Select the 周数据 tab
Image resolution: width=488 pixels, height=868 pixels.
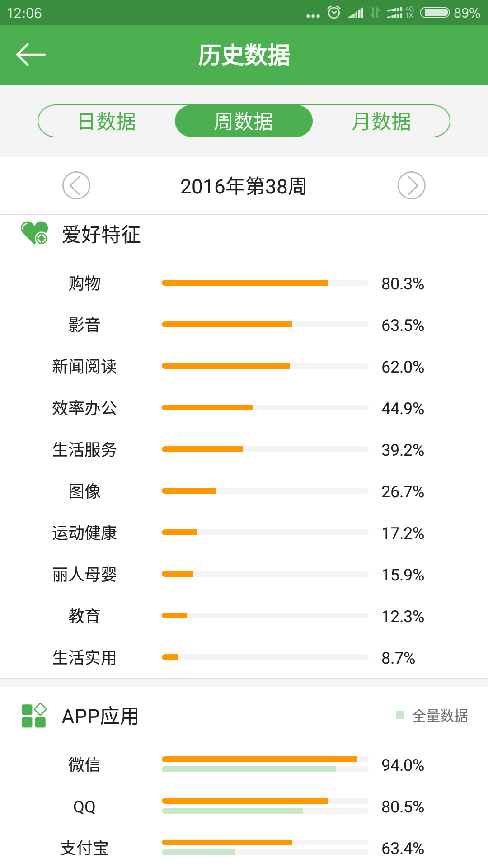[x=244, y=121]
